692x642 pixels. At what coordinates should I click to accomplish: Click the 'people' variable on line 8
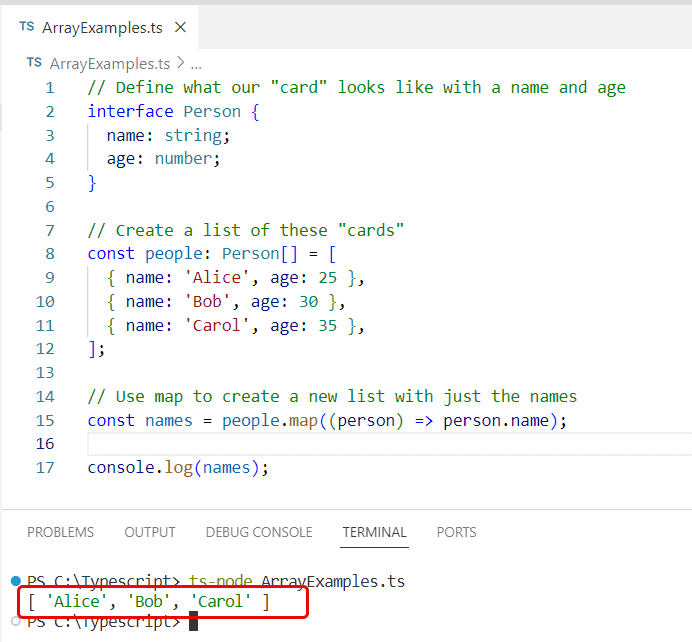174,254
